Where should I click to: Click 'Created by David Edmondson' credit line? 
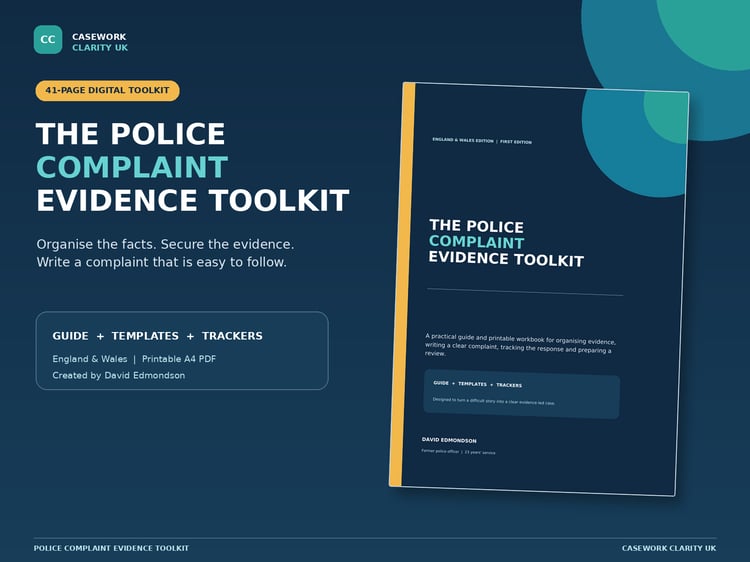(x=119, y=375)
